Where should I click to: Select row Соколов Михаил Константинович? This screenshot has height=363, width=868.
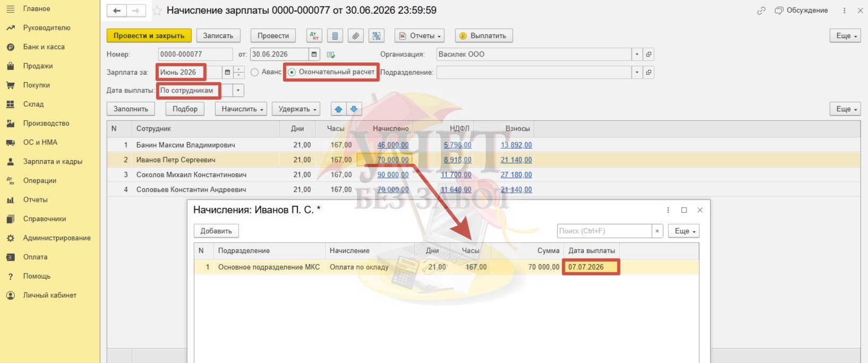point(483,175)
